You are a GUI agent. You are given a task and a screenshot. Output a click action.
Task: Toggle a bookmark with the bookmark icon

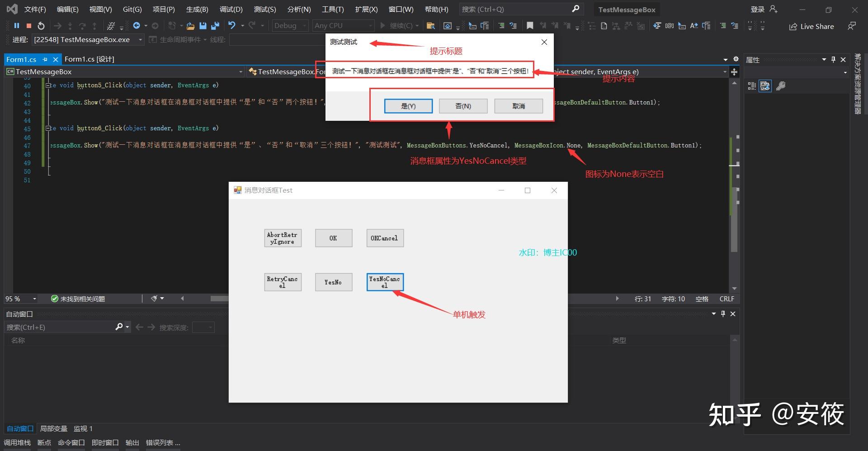point(530,26)
